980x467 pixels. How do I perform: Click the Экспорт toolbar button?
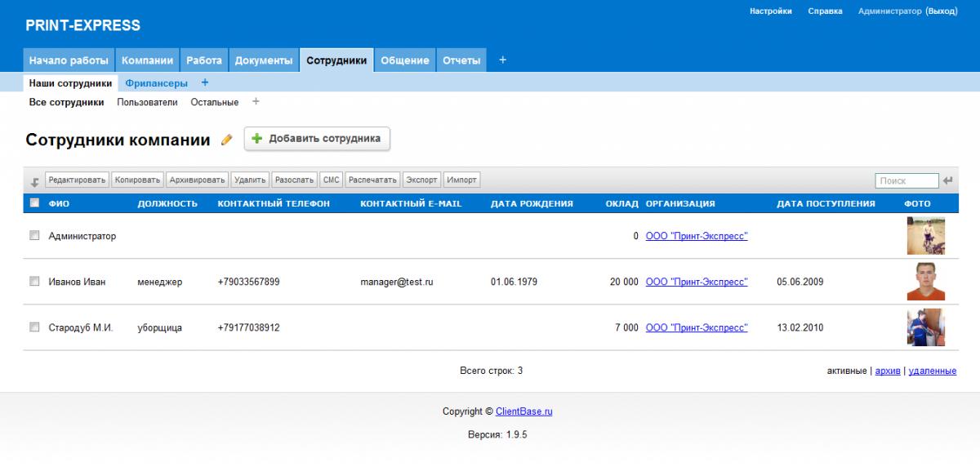coord(422,180)
